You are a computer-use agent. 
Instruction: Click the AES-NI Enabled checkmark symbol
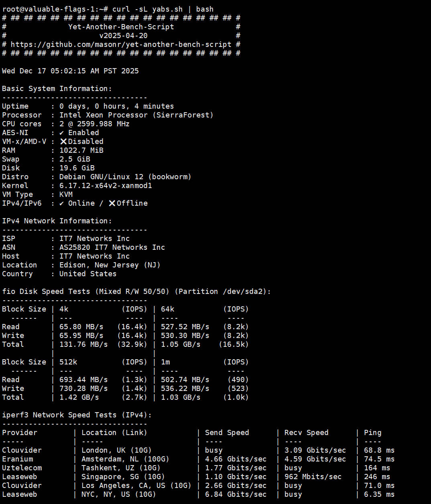pos(61,133)
